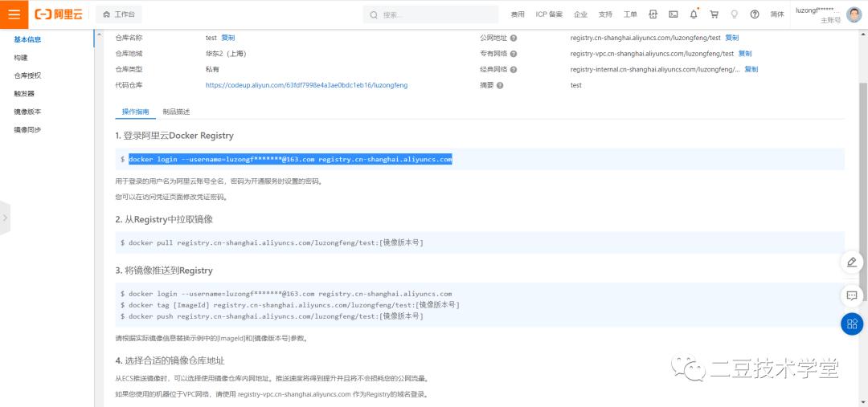Click the light bulb icon
868x407 pixels.
click(735, 15)
